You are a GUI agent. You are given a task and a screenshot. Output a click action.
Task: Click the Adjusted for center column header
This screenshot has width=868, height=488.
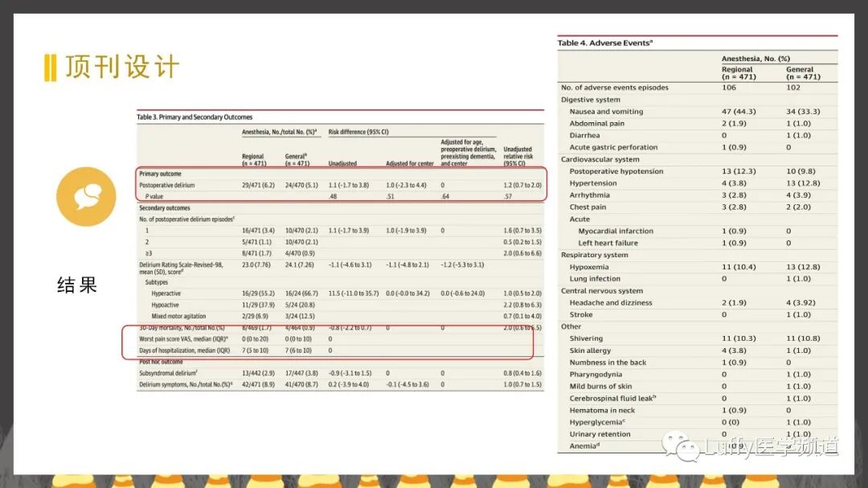(410, 163)
